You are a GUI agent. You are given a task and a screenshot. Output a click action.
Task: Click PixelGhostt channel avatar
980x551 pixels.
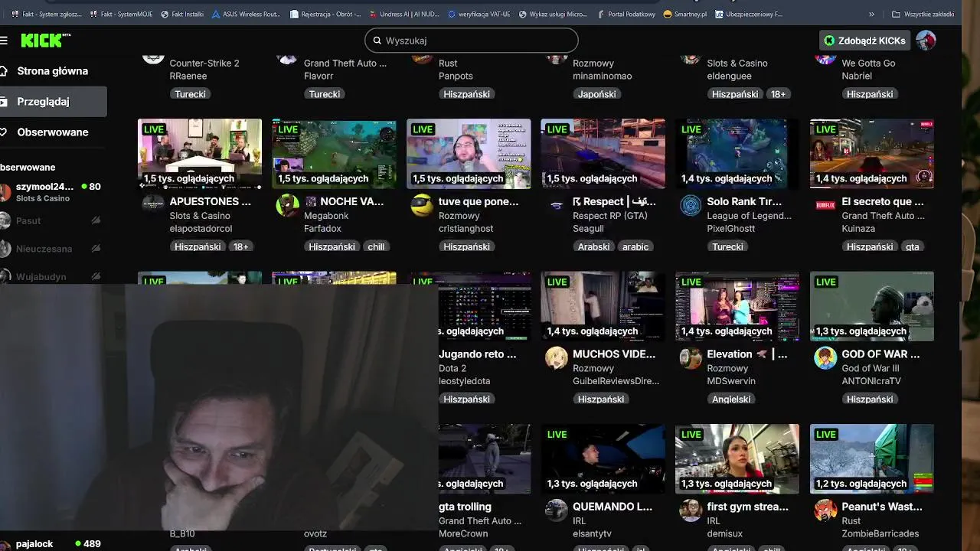[x=691, y=206]
